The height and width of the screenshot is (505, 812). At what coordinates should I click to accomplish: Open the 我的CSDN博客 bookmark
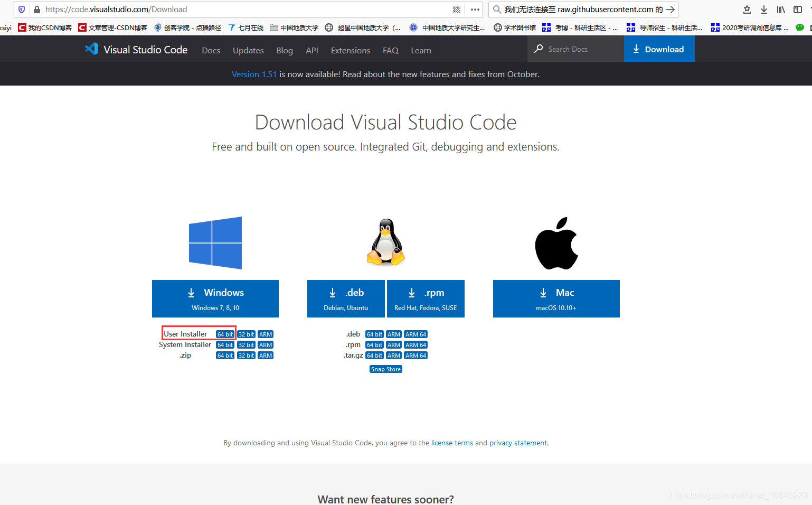coord(45,27)
